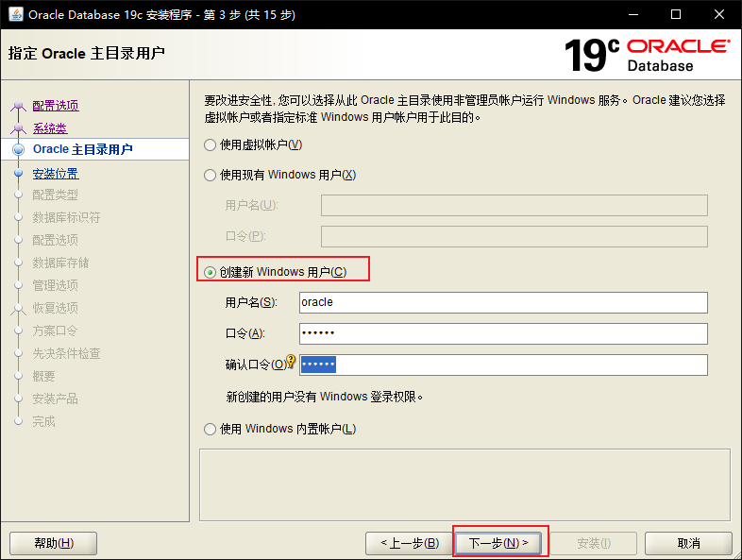Screen dimensions: 742x560
Task: Open the 安装位置 step link
Action: click(x=56, y=174)
